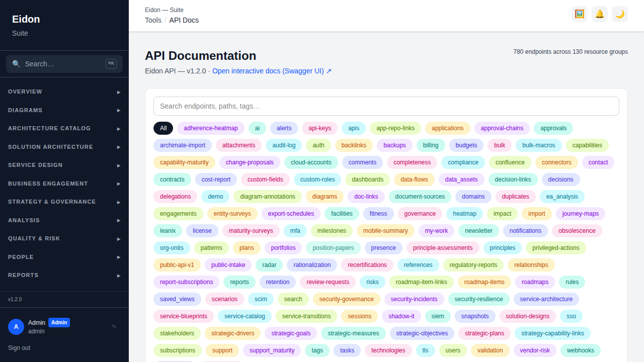
Task: Open notifications bell icon
Action: point(600,14)
